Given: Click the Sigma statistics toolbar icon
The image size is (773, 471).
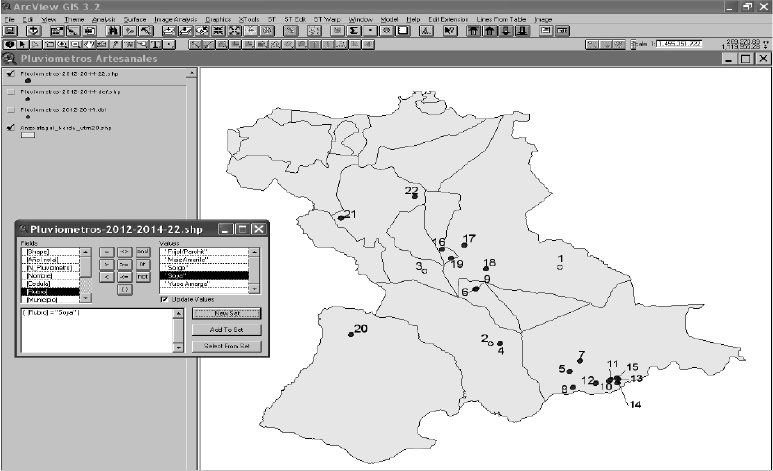Looking at the screenshot, I should [x=355, y=31].
